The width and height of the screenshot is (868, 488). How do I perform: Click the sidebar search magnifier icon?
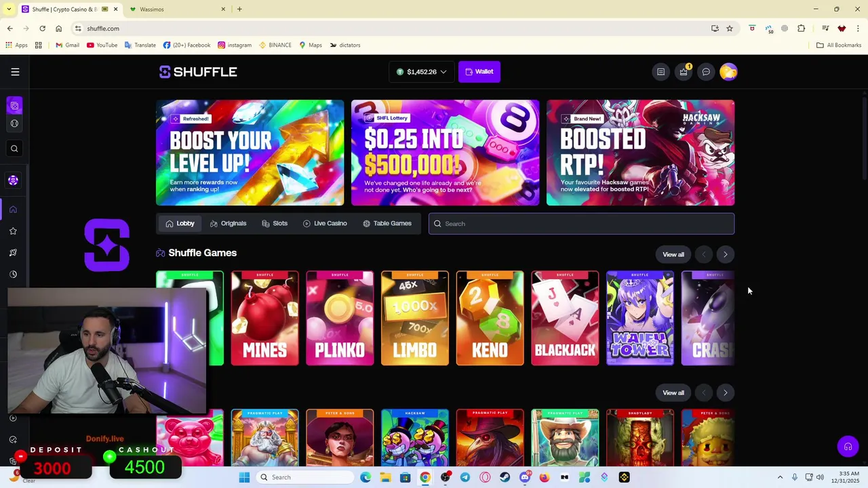coord(14,148)
